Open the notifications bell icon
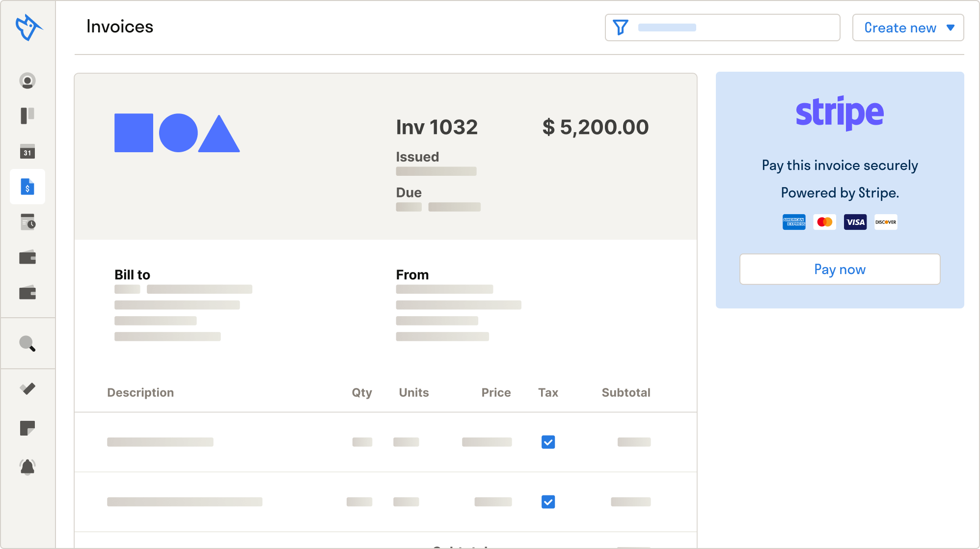 tap(27, 467)
